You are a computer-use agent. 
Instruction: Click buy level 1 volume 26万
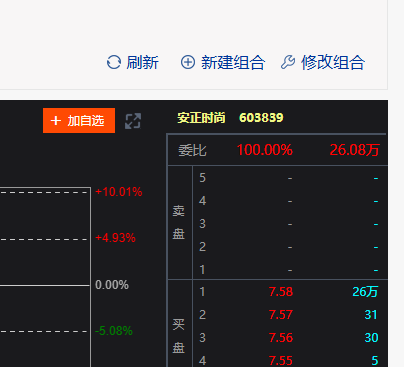point(365,292)
